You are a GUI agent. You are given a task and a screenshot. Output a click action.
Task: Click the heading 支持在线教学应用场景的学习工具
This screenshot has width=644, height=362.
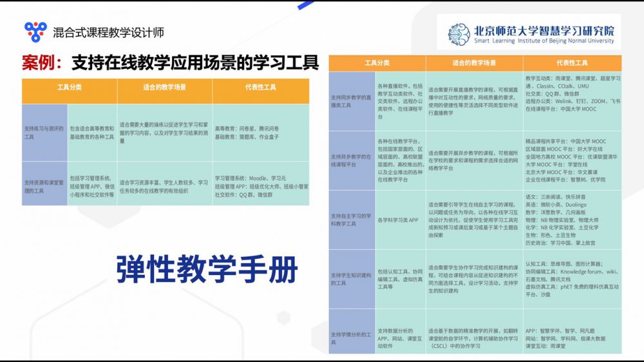point(195,63)
